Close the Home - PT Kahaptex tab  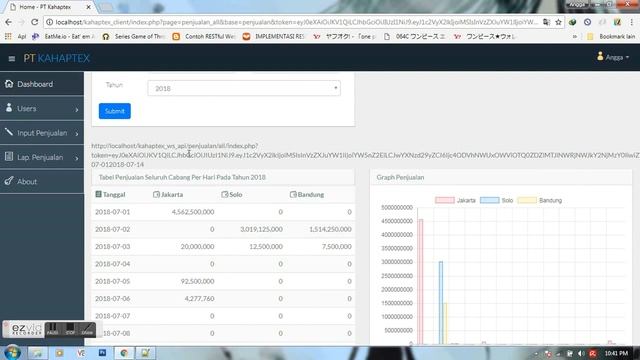(88, 7)
